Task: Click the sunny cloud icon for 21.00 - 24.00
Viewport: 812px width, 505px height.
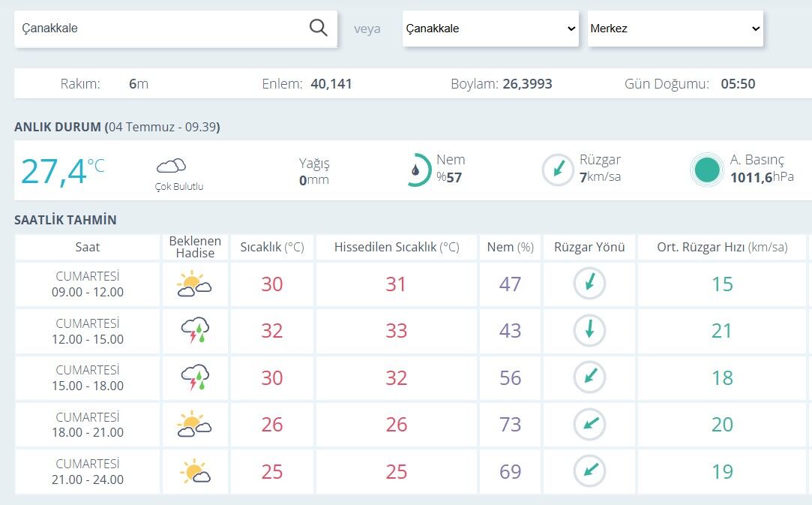Action: point(195,471)
